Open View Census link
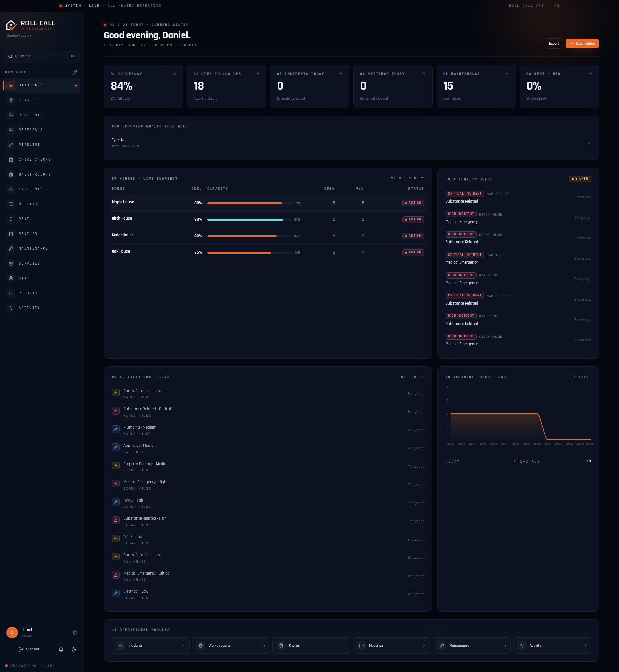Screen dimensions: 619x672 (407, 178)
